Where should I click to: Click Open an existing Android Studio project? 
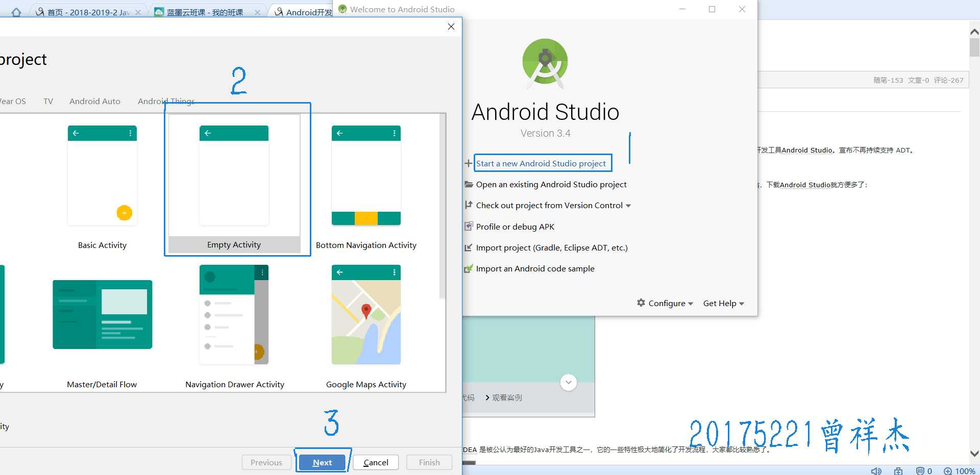551,184
